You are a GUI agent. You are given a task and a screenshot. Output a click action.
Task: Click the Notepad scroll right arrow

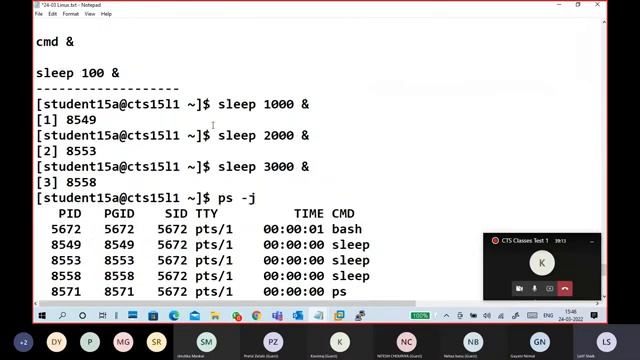coord(597,303)
